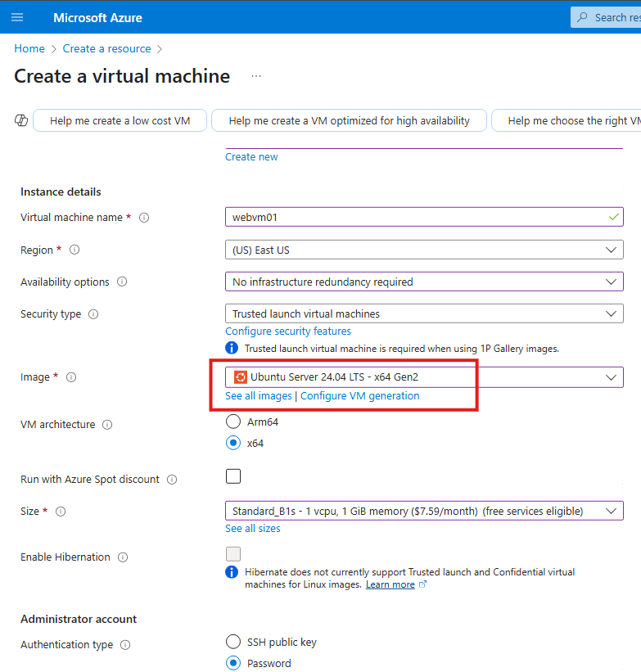
Task: Open the Security type dropdown
Action: pyautogui.click(x=424, y=313)
